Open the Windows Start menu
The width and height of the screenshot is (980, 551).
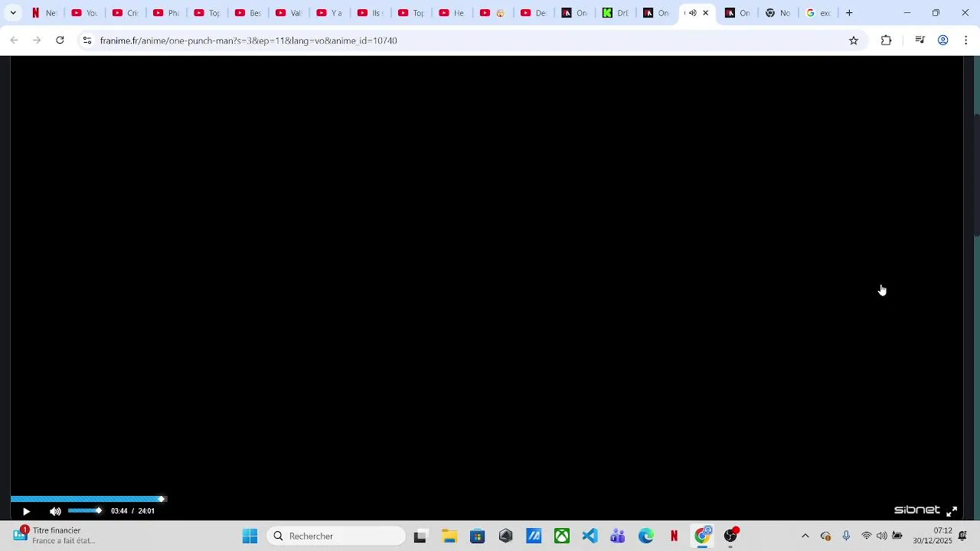click(x=250, y=536)
